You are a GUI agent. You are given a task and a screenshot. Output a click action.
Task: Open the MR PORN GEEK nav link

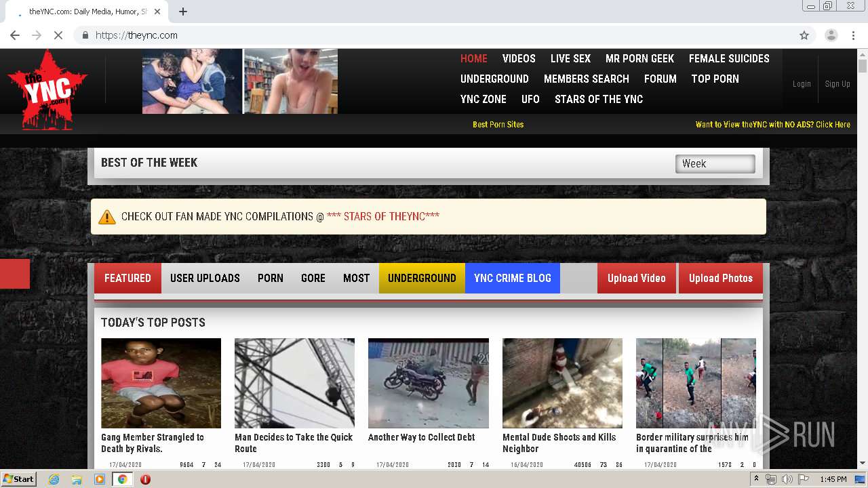639,58
